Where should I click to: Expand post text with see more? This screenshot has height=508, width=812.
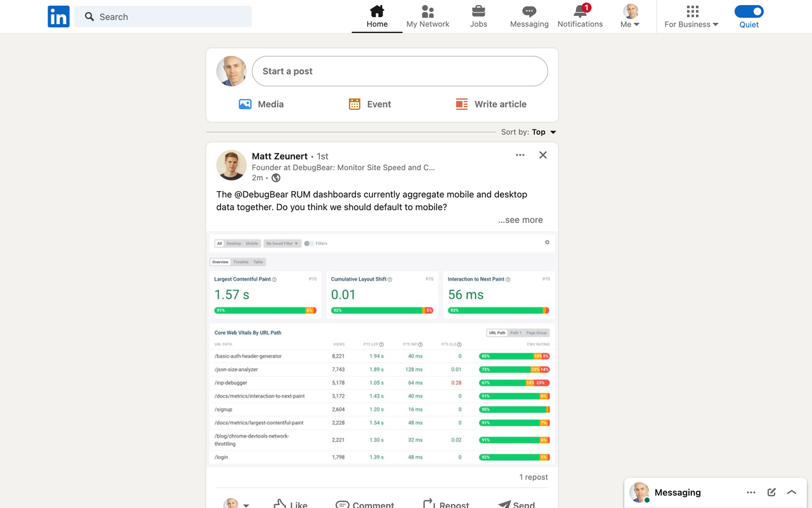tap(520, 220)
